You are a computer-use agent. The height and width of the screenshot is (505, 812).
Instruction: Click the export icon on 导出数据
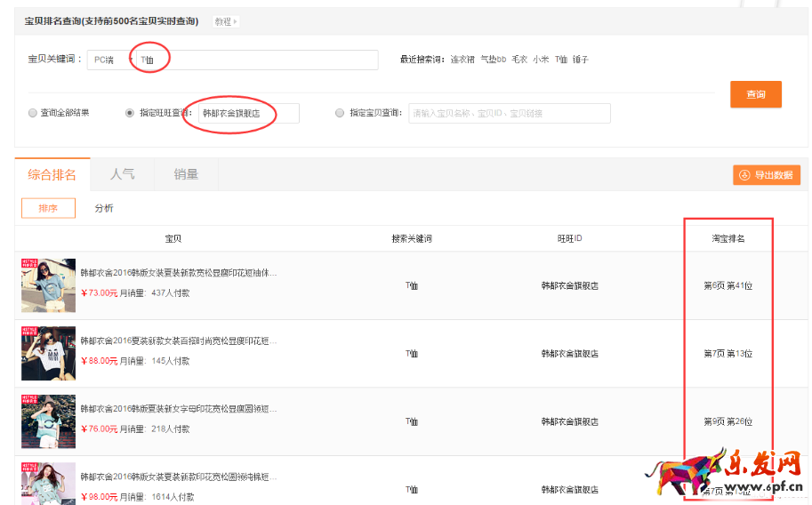[x=744, y=175]
